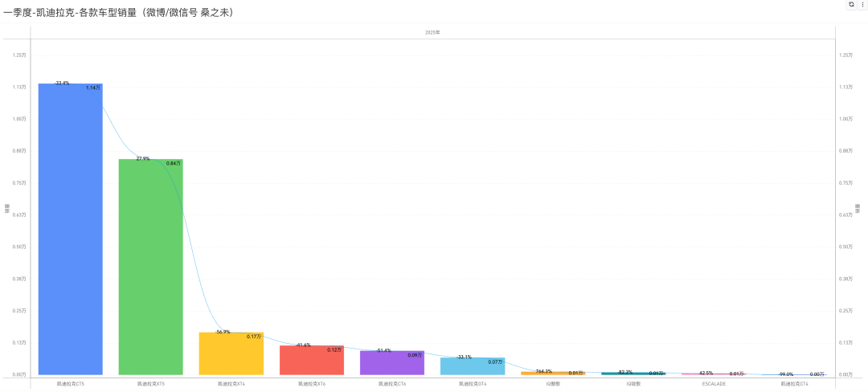The height and width of the screenshot is (392, 868).
Task: Click the 凯迪拉克CT4 axis label
Action: click(x=794, y=382)
